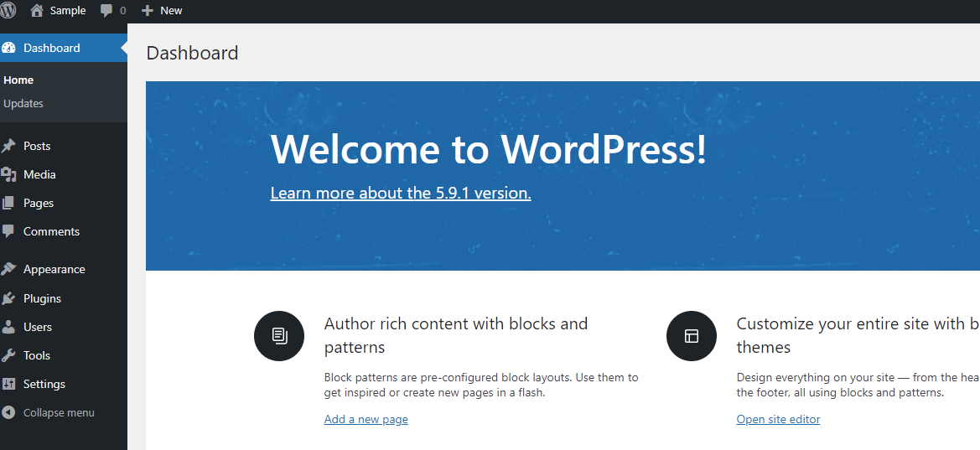Open the Dashboard menu item
The image size is (980, 450).
[63, 48]
